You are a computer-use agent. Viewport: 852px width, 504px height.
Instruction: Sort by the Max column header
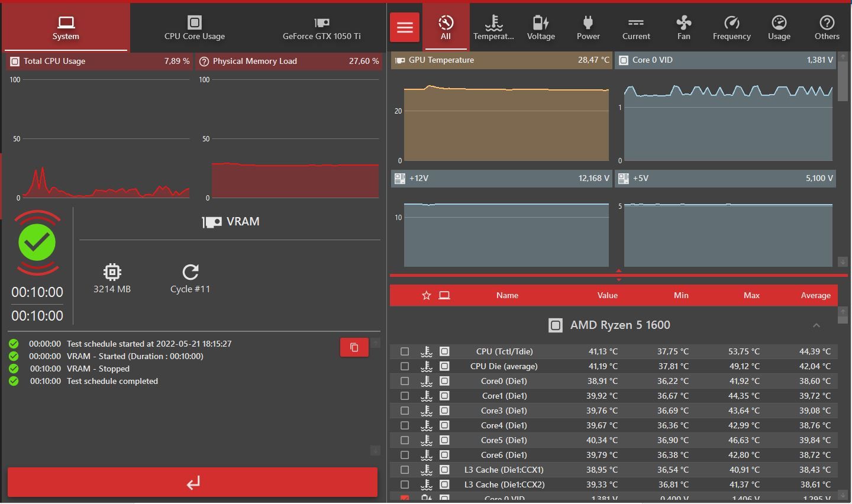tap(751, 295)
